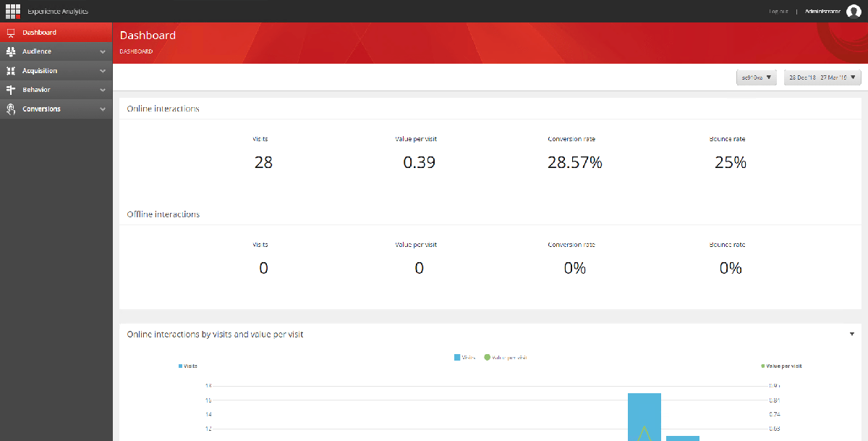Click the chart panel title text
The width and height of the screenshot is (868, 441).
point(215,335)
